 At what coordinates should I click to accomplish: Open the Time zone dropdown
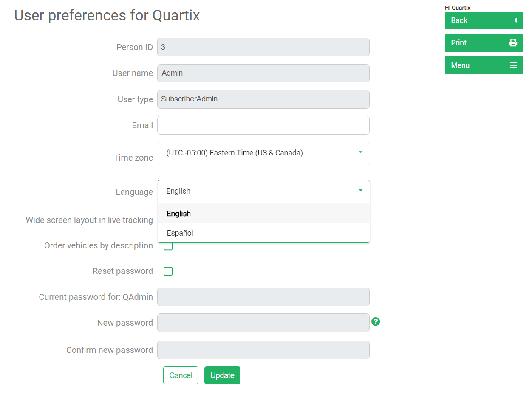point(263,153)
